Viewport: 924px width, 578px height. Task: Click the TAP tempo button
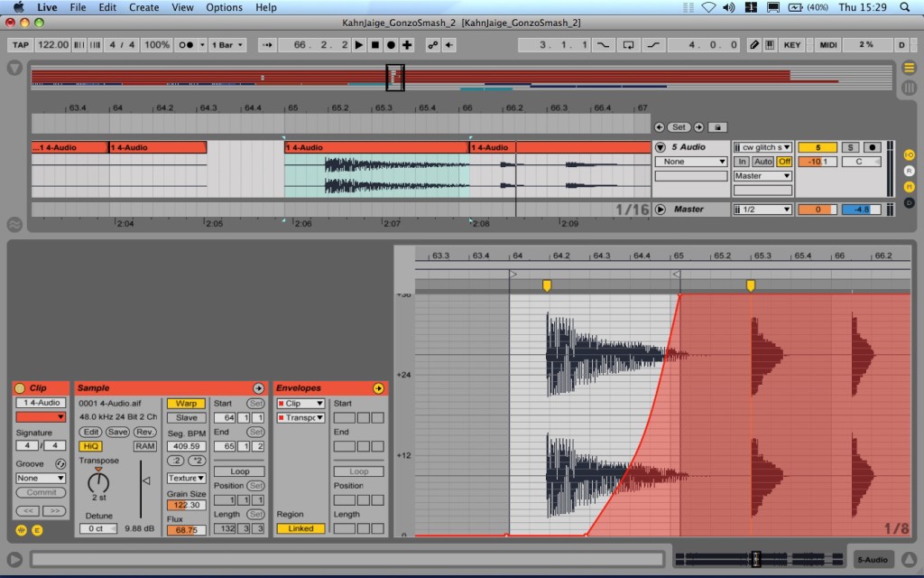[x=20, y=44]
